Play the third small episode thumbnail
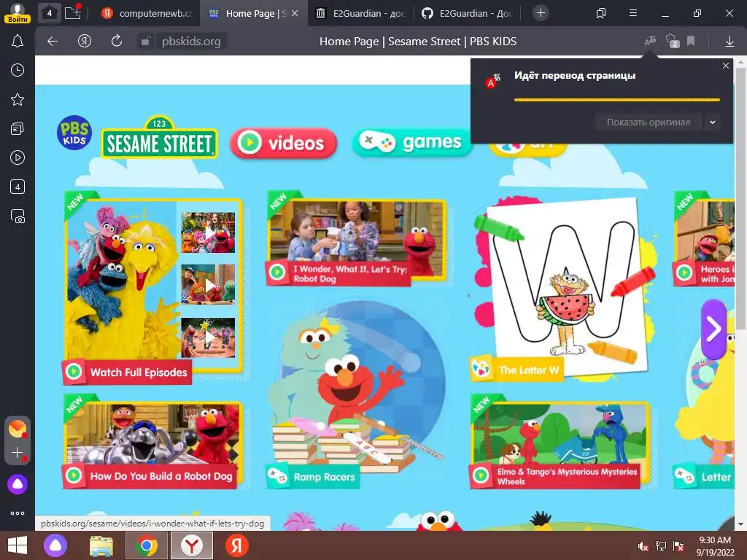Viewport: 747px width, 560px height. coord(208,338)
